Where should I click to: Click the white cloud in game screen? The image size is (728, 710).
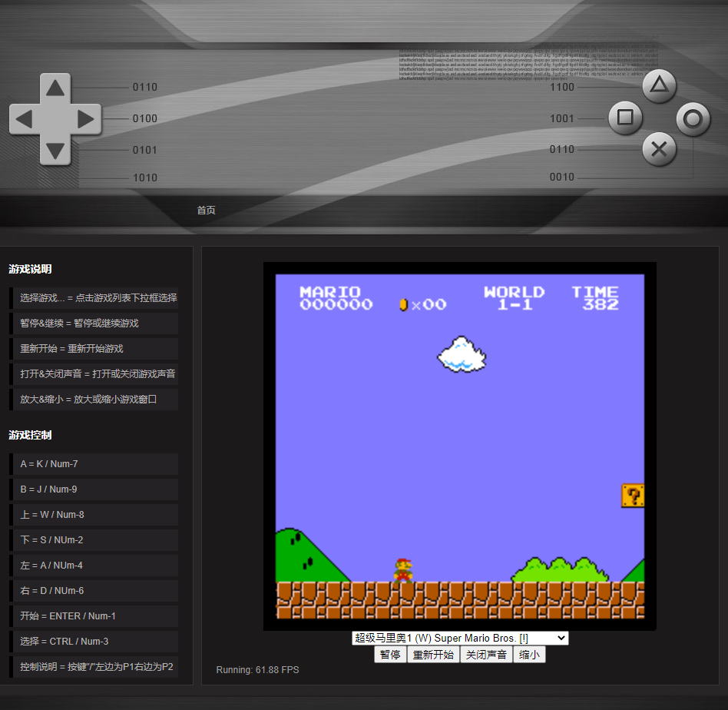(462, 354)
